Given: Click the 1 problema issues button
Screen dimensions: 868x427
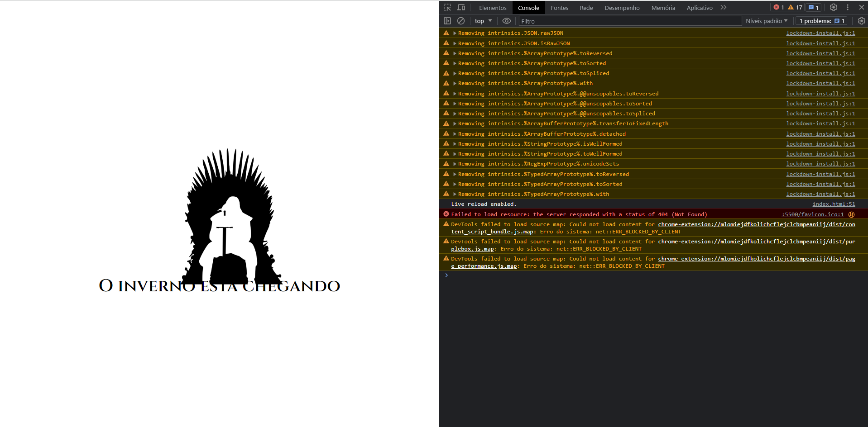Looking at the screenshot, I should [822, 21].
